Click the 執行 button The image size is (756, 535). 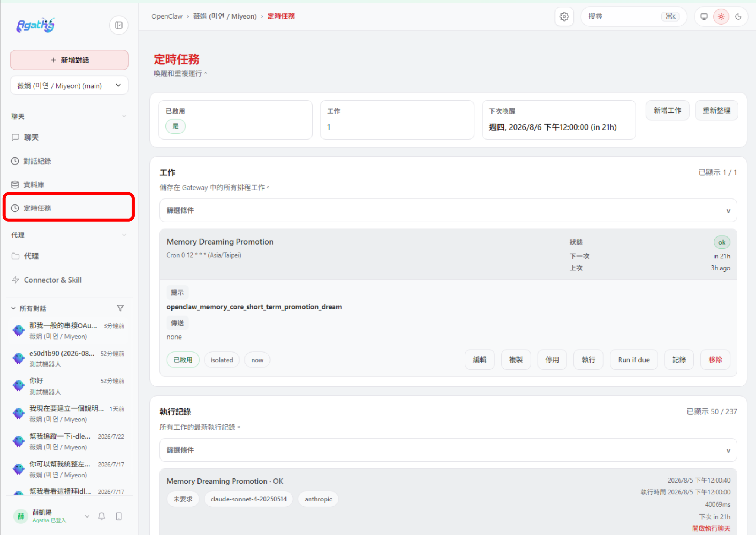pyautogui.click(x=588, y=360)
